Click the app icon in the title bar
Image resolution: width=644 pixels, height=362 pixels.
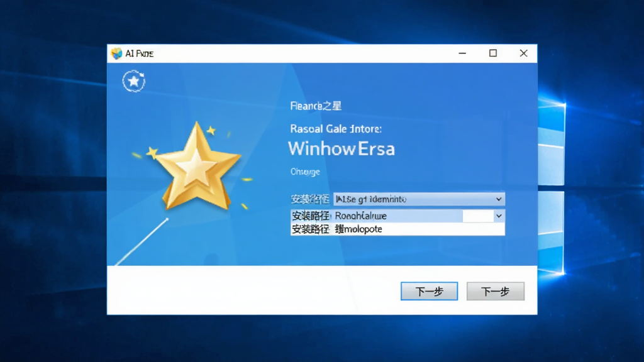point(116,53)
